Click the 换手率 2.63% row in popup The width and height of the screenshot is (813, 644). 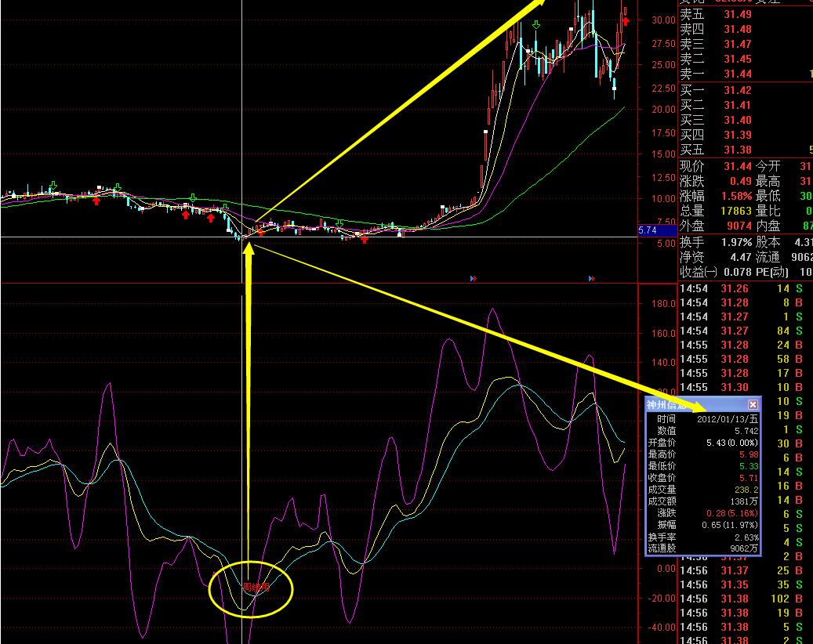[x=703, y=537]
